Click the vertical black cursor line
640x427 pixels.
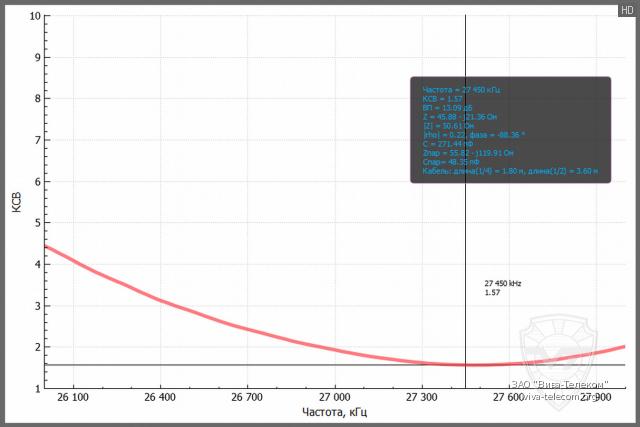click(465, 230)
